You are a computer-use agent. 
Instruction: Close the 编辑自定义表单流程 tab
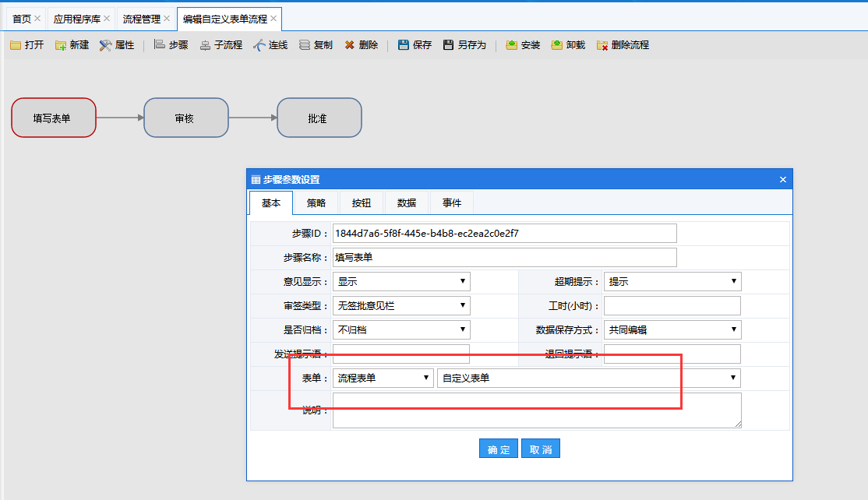[x=273, y=18]
